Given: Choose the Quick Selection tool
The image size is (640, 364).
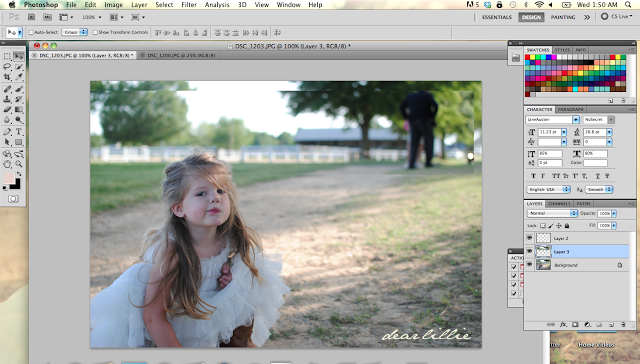Looking at the screenshot, I should [19, 67].
